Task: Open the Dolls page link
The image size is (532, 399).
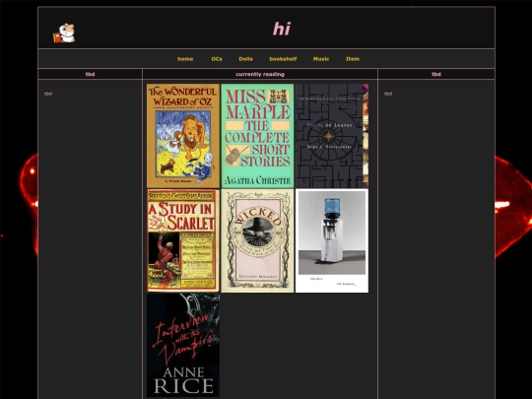Action: (245, 59)
